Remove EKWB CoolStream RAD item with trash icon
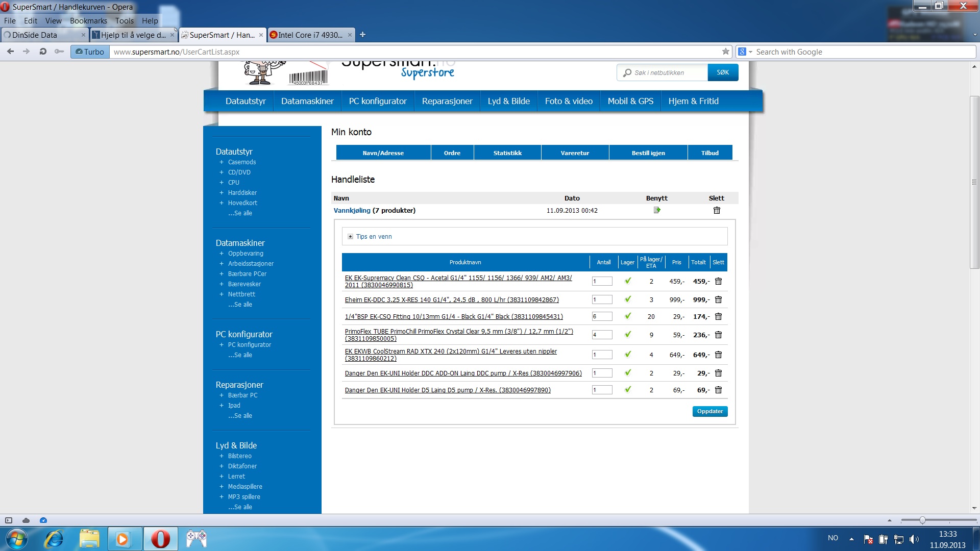Image resolution: width=980 pixels, height=551 pixels. click(718, 355)
